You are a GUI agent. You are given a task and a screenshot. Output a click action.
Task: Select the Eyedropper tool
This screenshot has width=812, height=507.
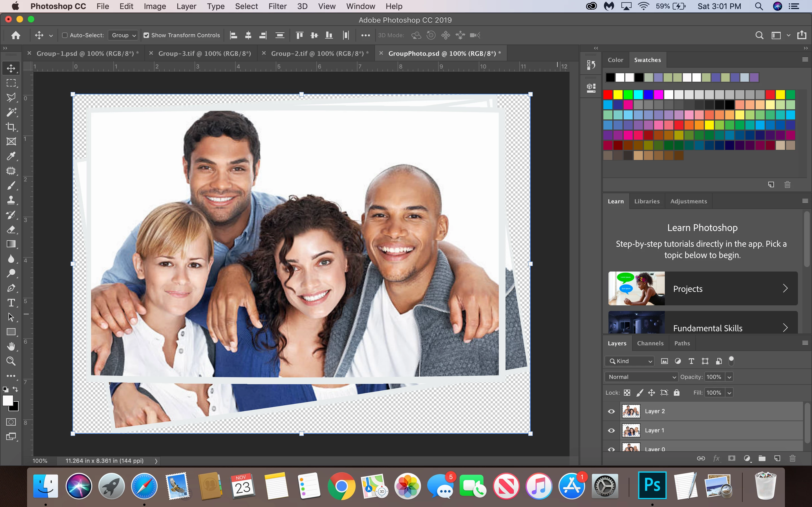tap(11, 156)
